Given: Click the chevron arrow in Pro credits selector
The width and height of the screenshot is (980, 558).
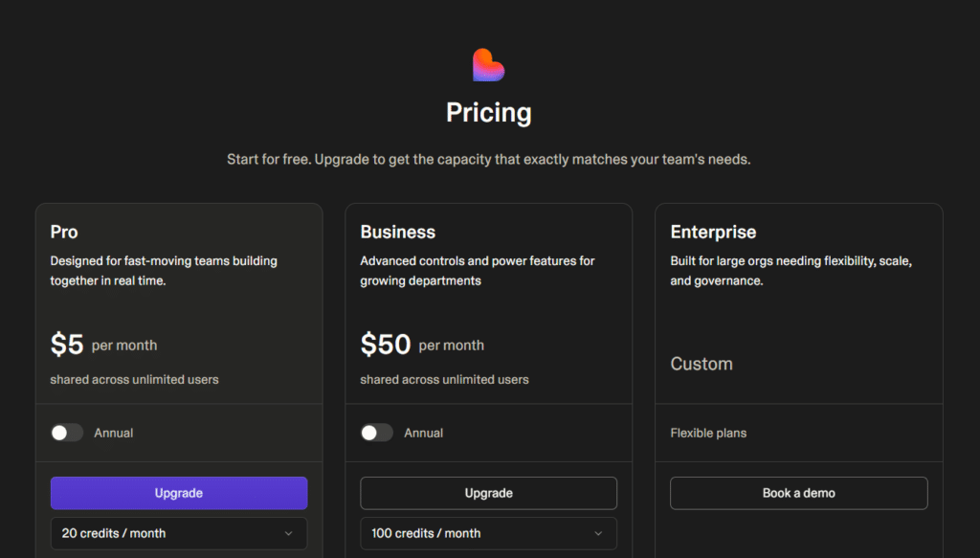Looking at the screenshot, I should (289, 533).
